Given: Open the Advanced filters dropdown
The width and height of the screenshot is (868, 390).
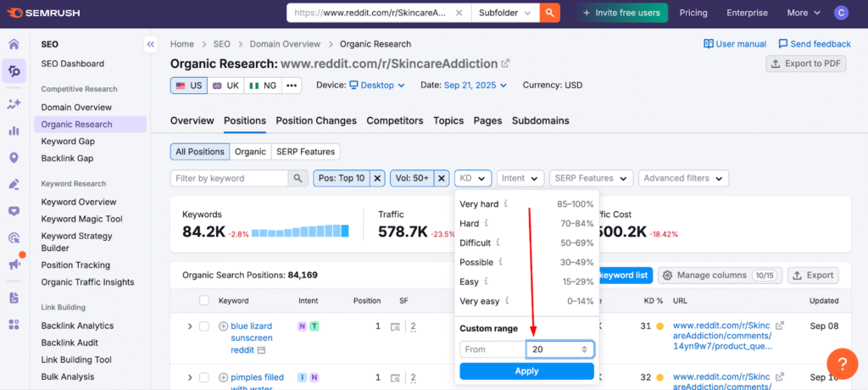Looking at the screenshot, I should click(x=683, y=178).
